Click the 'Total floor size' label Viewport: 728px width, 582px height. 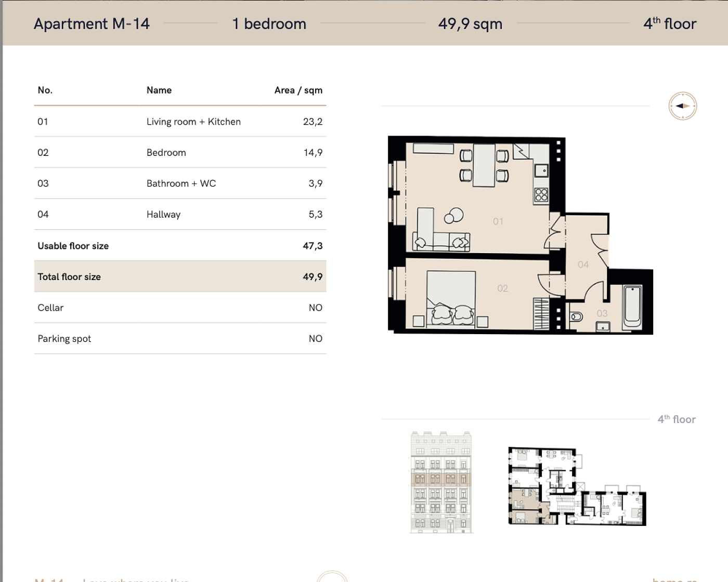click(69, 276)
